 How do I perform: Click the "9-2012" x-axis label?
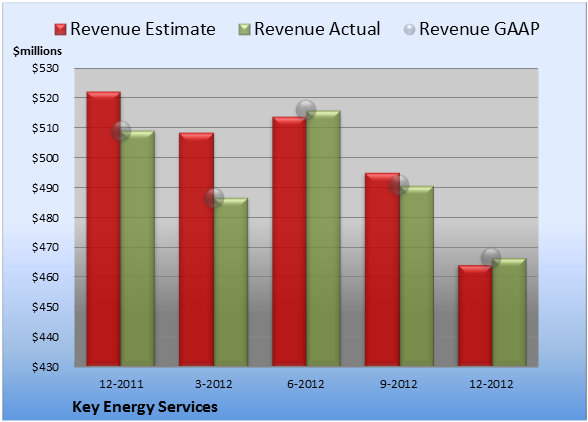399,384
